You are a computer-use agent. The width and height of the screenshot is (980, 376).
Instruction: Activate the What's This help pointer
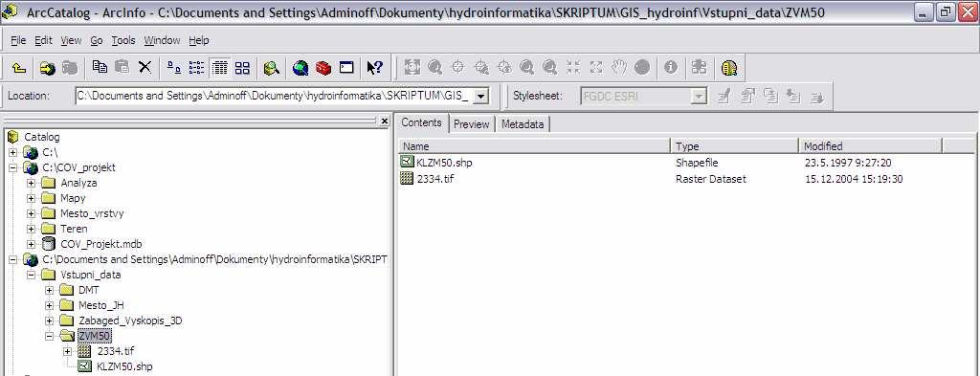pos(375,68)
